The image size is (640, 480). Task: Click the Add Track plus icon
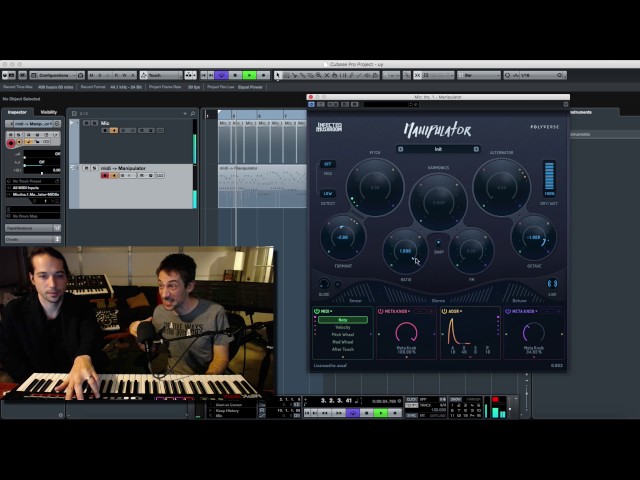(185, 113)
